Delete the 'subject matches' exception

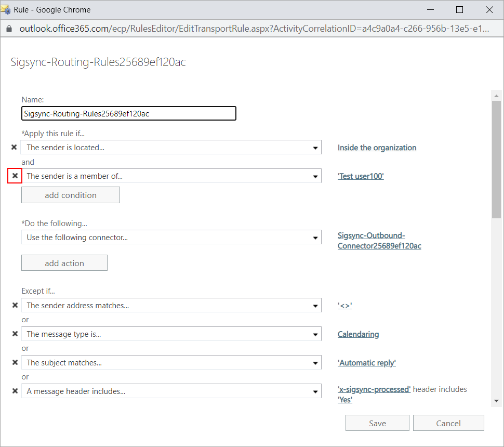coord(15,363)
